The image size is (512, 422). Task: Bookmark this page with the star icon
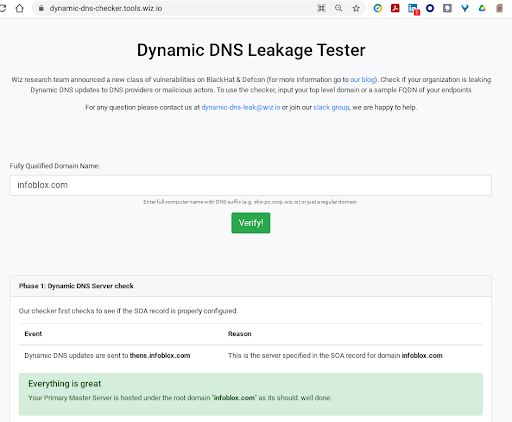pyautogui.click(x=356, y=8)
